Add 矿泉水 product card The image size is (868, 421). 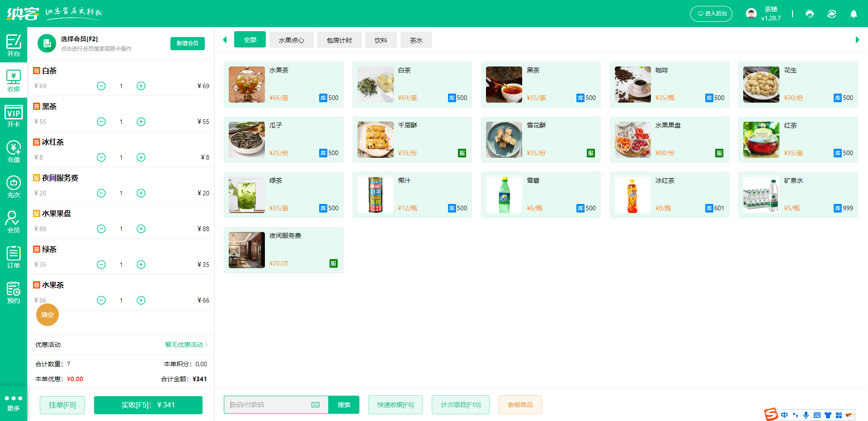[798, 195]
